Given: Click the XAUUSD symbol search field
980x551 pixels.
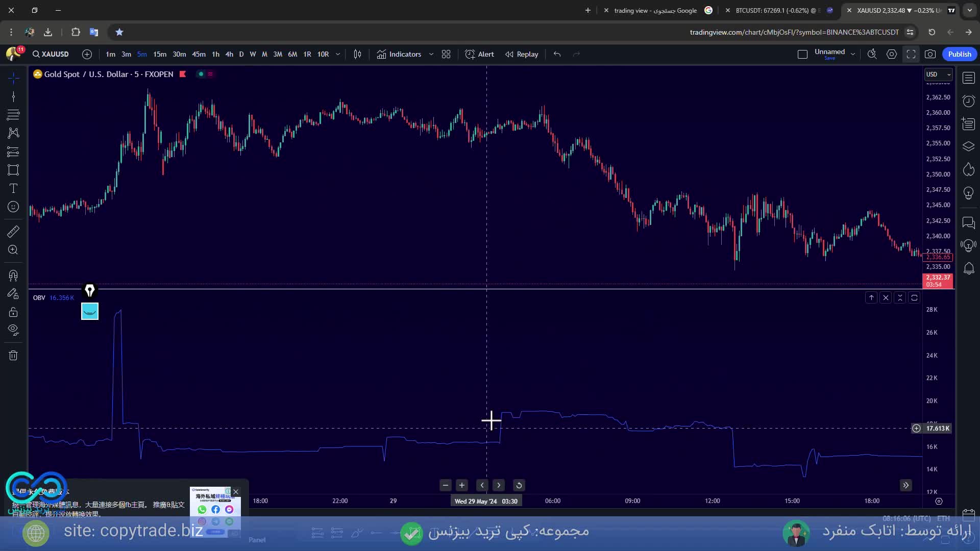Looking at the screenshot, I should pyautogui.click(x=51, y=54).
